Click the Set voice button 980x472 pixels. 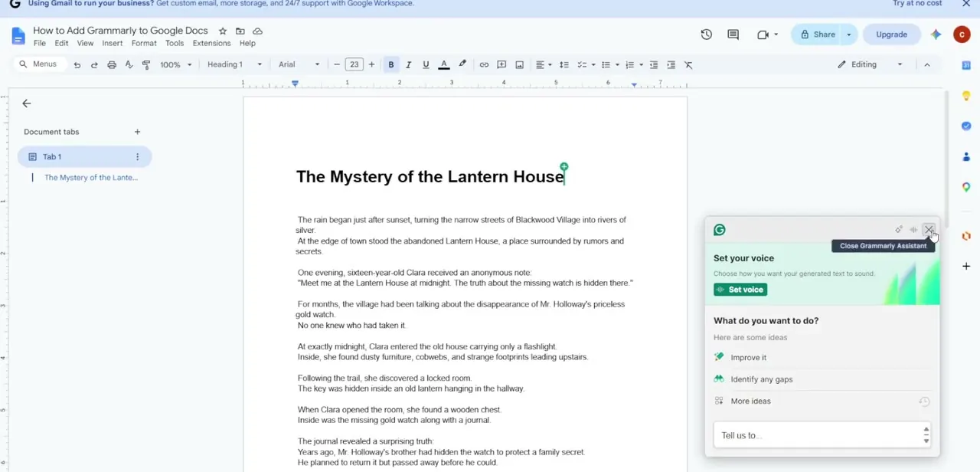pos(740,290)
